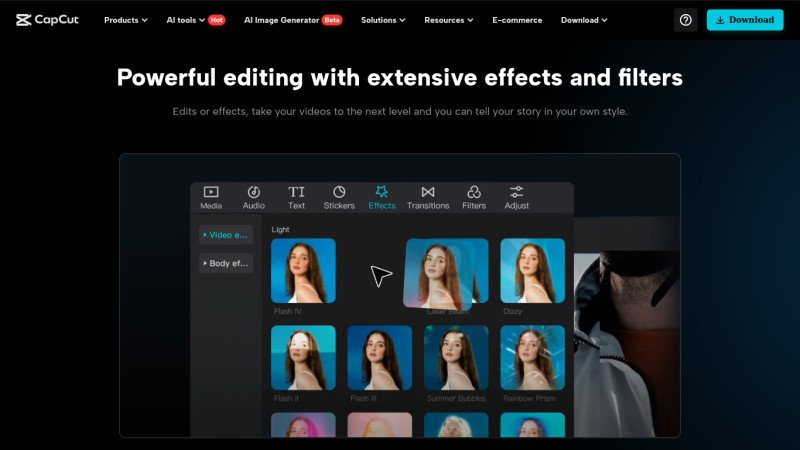Click the CapCut logo icon

pos(24,19)
